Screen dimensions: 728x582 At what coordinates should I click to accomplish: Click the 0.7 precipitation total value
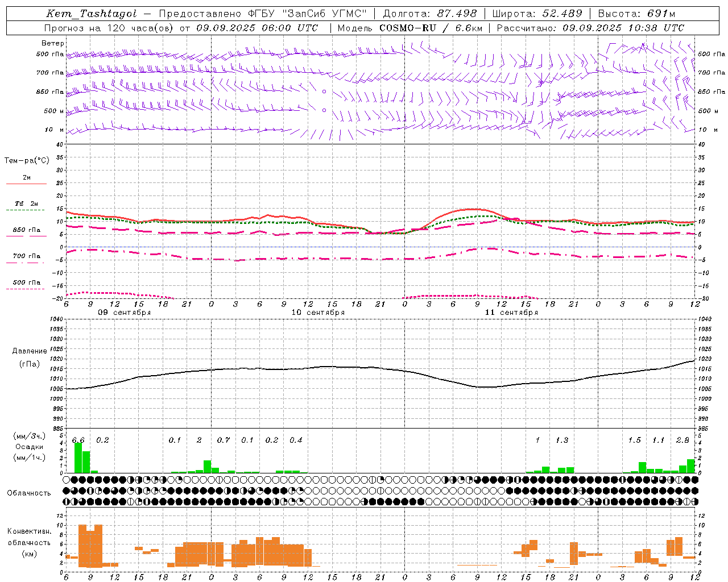pos(224,440)
